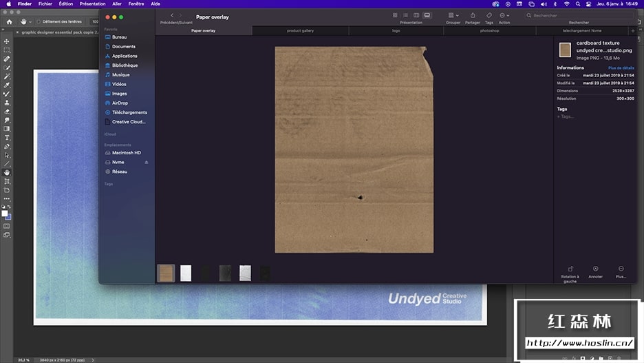Click the Plus de détails link
644x363 pixels.
(621, 68)
